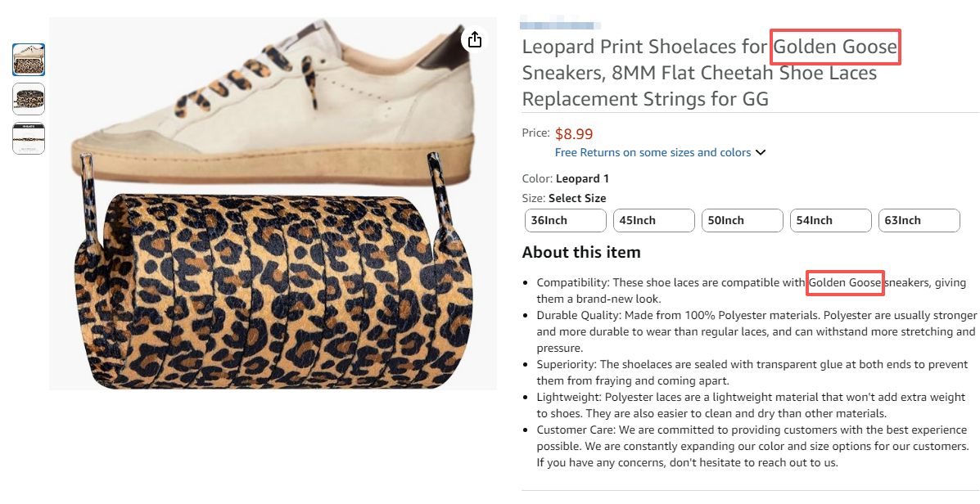Click the Size: Select Size label
The width and height of the screenshot is (980, 504).
coord(564,198)
